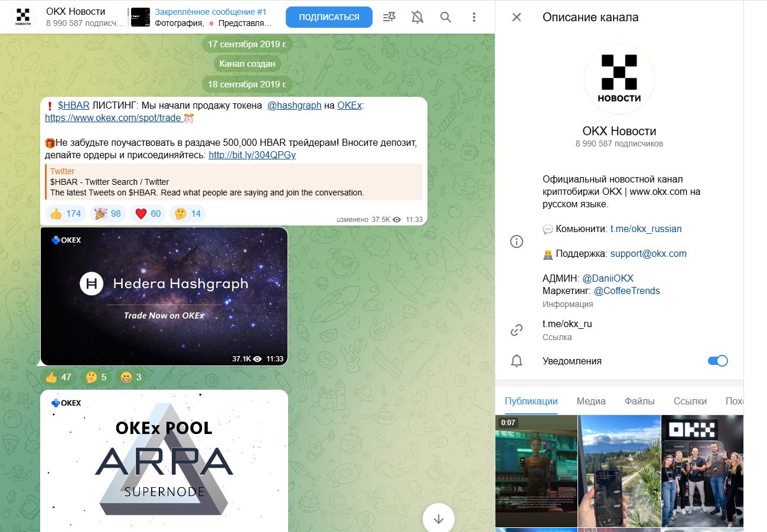The width and height of the screenshot is (767, 532).
Task: Switch to the Файлы tab
Action: point(639,401)
